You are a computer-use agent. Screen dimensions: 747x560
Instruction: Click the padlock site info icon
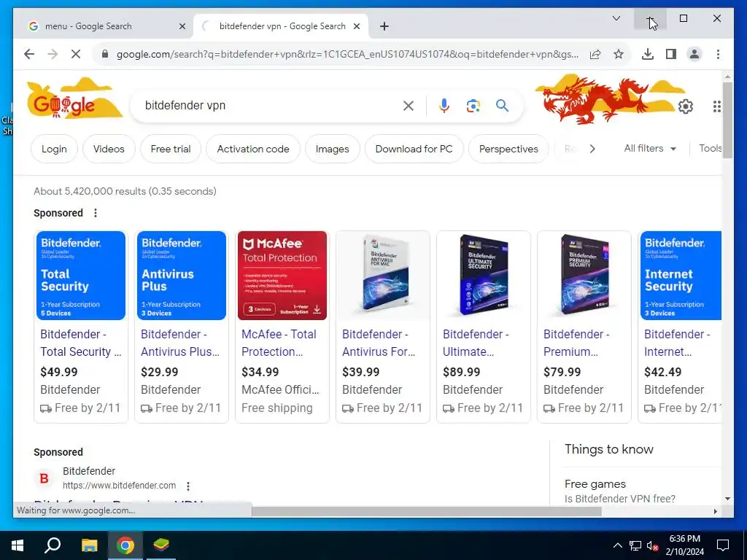(105, 54)
